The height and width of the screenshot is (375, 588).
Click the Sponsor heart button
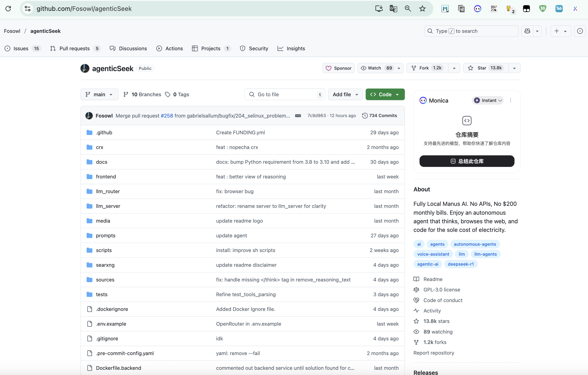pos(339,68)
